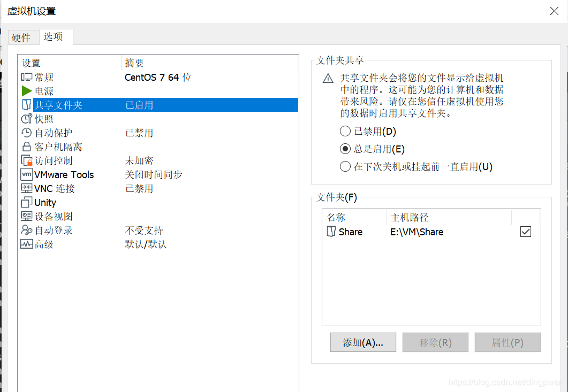Viewport: 568px width, 392px height.
Task: Click the VMware Tools vm icon
Action: coord(26,174)
